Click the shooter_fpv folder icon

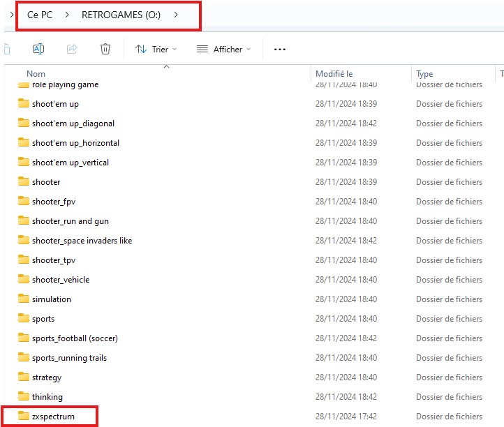(x=24, y=202)
